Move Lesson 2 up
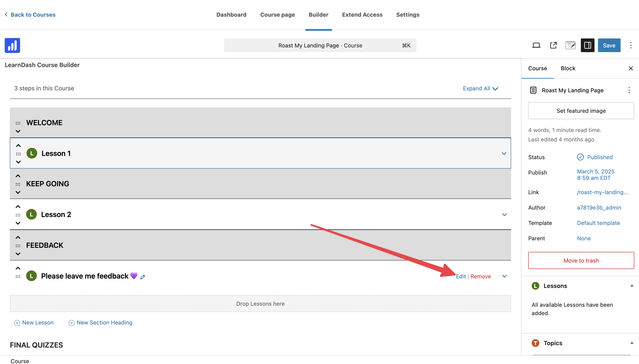Viewport: 639px width, 364px height. pyautogui.click(x=18, y=207)
